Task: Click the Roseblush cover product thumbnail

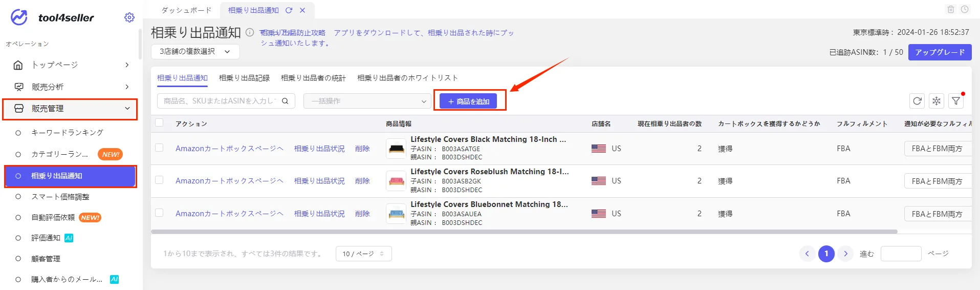Action: point(396,181)
